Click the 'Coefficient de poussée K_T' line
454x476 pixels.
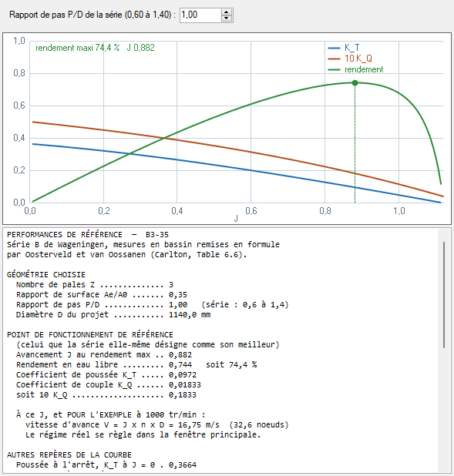[x=106, y=374]
